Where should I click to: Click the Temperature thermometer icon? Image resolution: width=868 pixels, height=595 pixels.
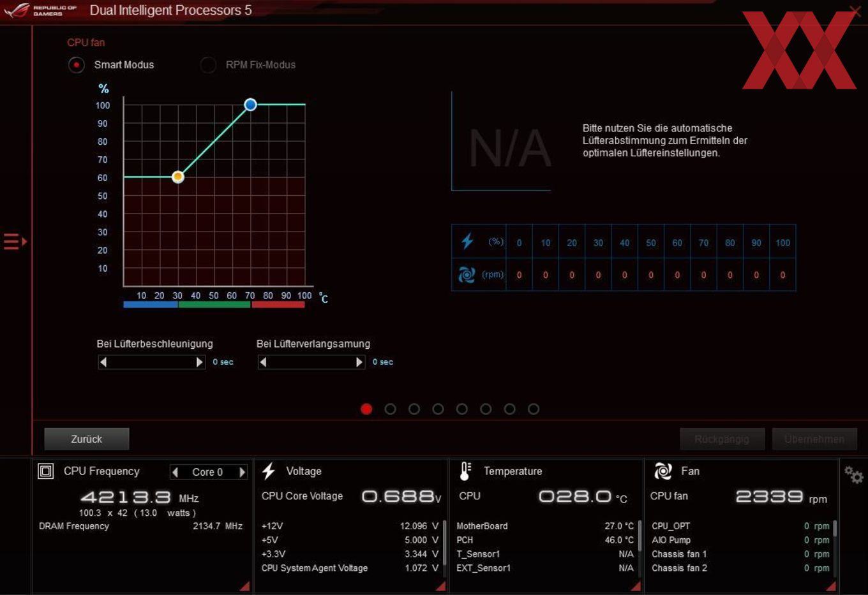tap(465, 471)
